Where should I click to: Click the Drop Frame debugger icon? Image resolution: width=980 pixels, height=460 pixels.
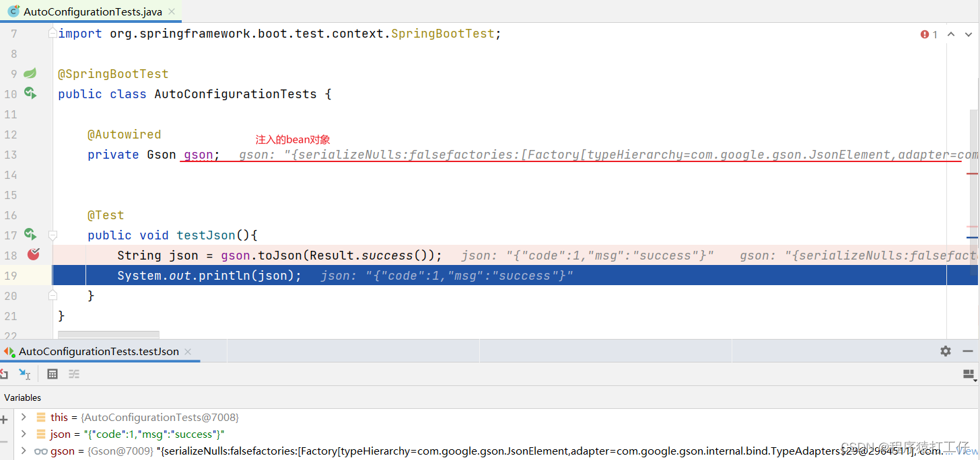point(3,374)
